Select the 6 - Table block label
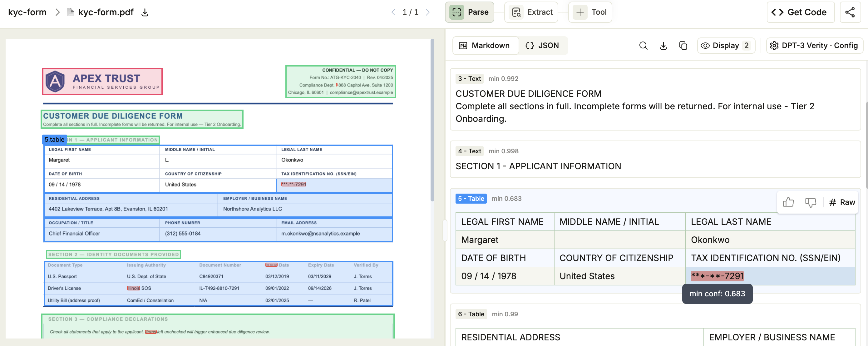Viewport: 868px width, 346px height. [471, 314]
